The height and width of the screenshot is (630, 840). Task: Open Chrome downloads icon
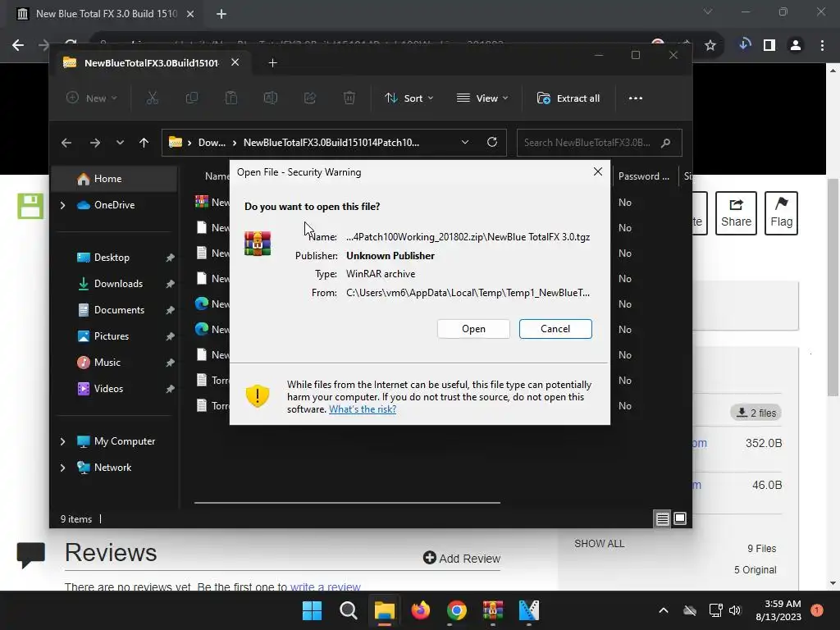744,44
